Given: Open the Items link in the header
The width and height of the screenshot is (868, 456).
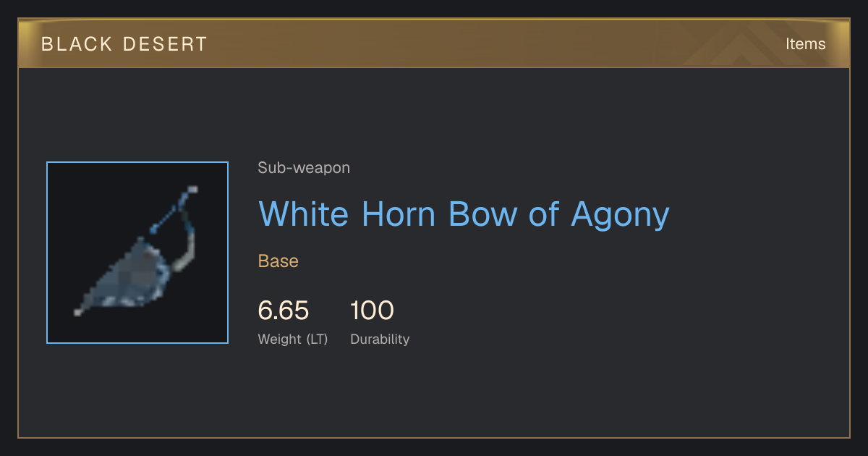Looking at the screenshot, I should pyautogui.click(x=805, y=43).
